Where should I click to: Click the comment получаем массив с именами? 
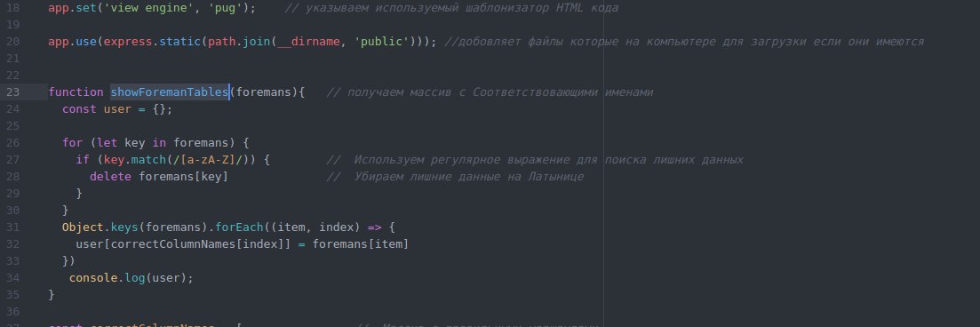pos(490,92)
